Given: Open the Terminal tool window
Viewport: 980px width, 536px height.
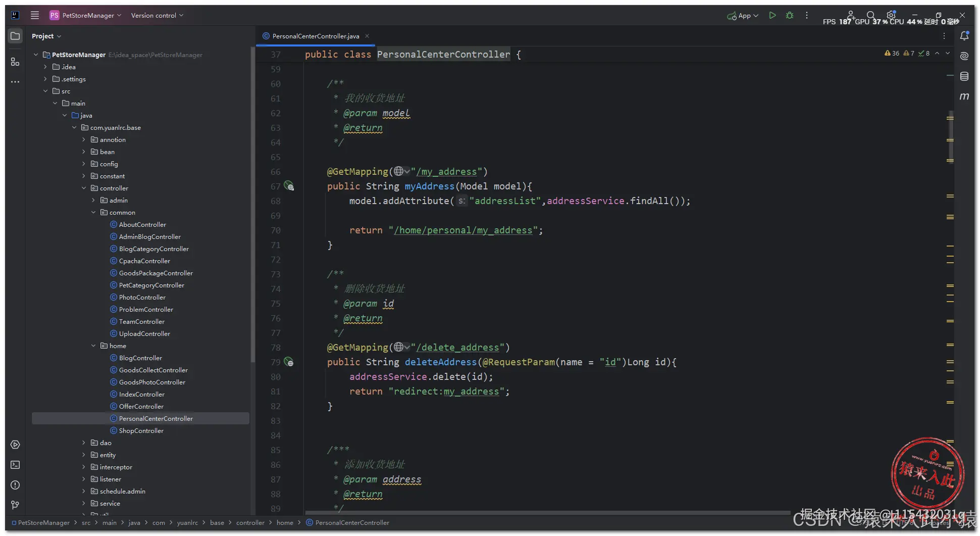Looking at the screenshot, I should point(15,465).
